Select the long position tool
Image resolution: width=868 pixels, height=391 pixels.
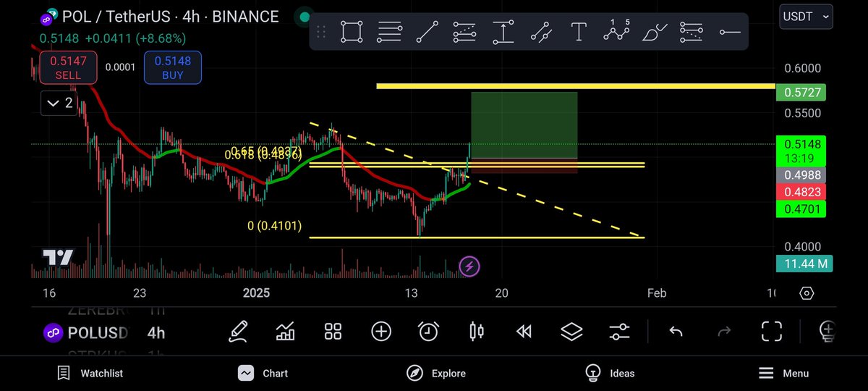click(692, 32)
